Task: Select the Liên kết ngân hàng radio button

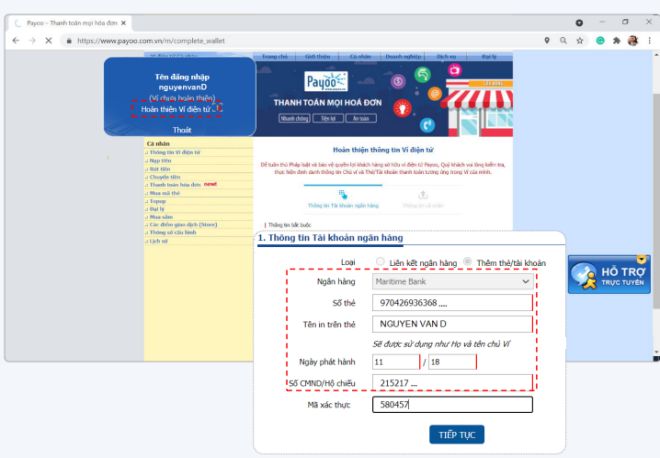Action: point(380,261)
